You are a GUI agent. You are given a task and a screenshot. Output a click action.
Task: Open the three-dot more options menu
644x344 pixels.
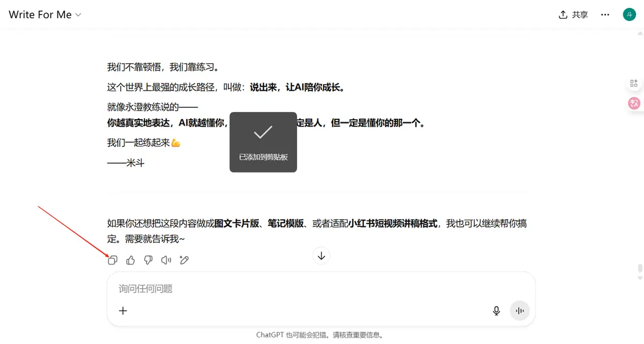[605, 15]
